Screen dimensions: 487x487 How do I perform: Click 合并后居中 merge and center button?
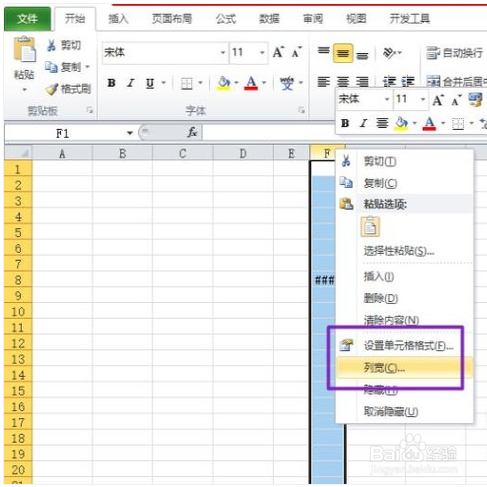tap(456, 81)
